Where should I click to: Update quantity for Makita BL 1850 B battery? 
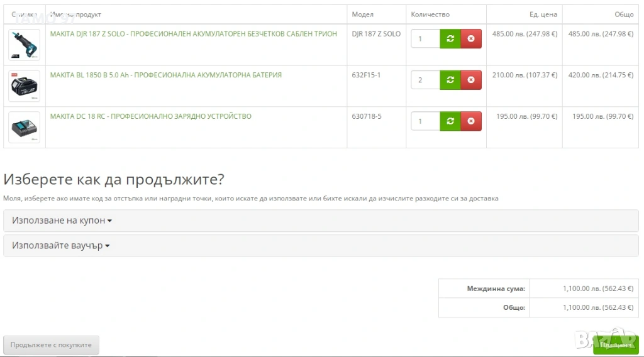point(450,80)
